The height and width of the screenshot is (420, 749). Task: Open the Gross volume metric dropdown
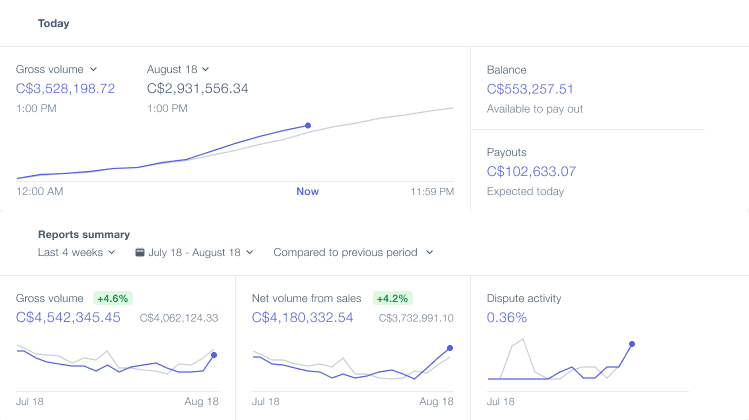click(56, 69)
